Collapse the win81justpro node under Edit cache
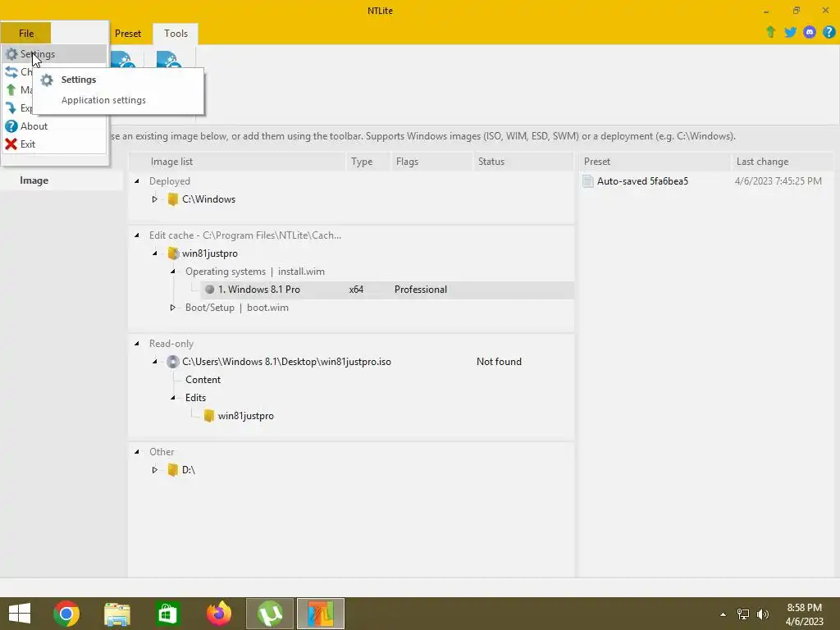This screenshot has height=630, width=840. [x=155, y=253]
